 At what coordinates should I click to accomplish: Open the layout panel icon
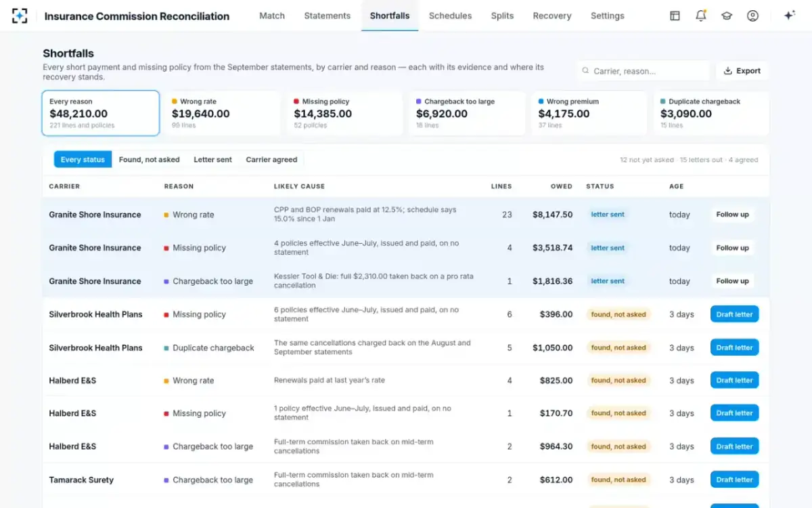(x=675, y=16)
